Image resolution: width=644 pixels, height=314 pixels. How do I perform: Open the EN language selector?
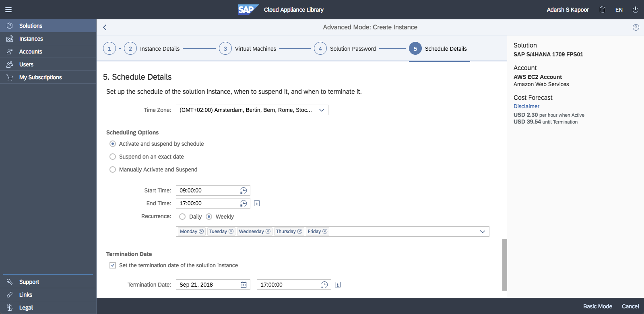click(619, 10)
